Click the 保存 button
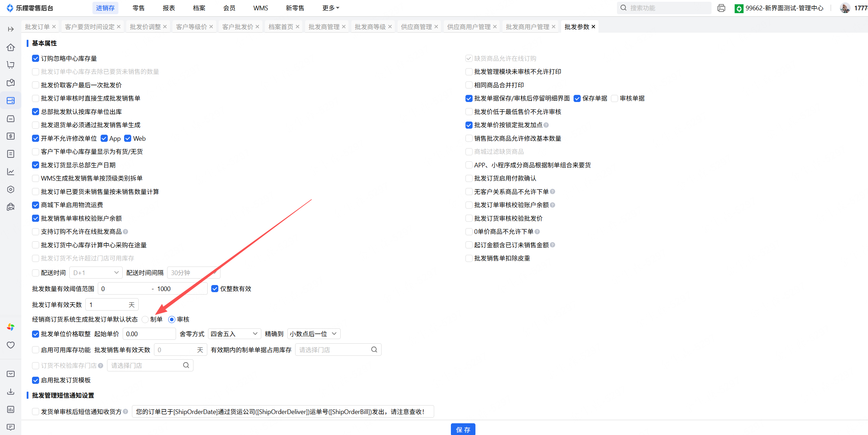Image resolution: width=868 pixels, height=435 pixels. [x=463, y=429]
